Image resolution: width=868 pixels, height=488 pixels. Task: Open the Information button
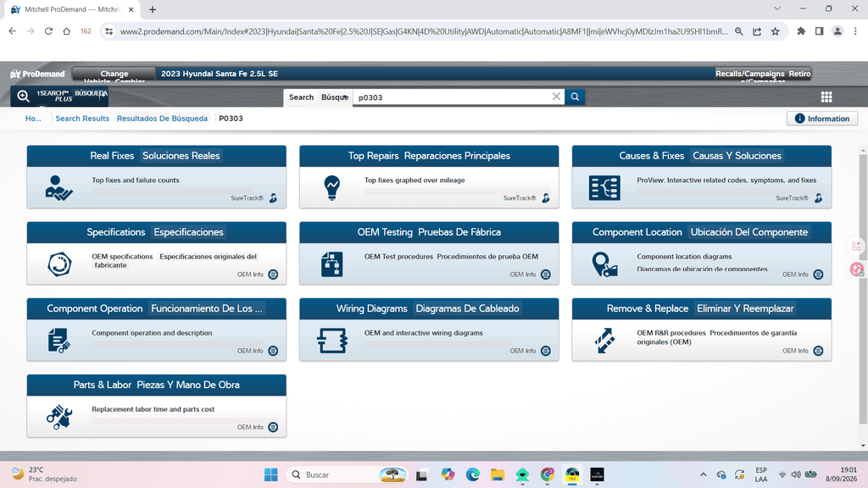[822, 119]
